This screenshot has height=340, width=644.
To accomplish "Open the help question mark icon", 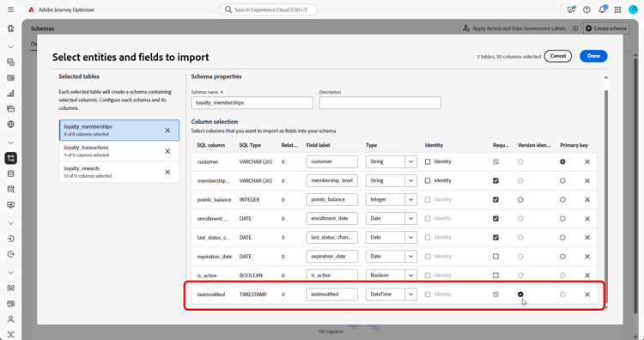I will coord(586,9).
